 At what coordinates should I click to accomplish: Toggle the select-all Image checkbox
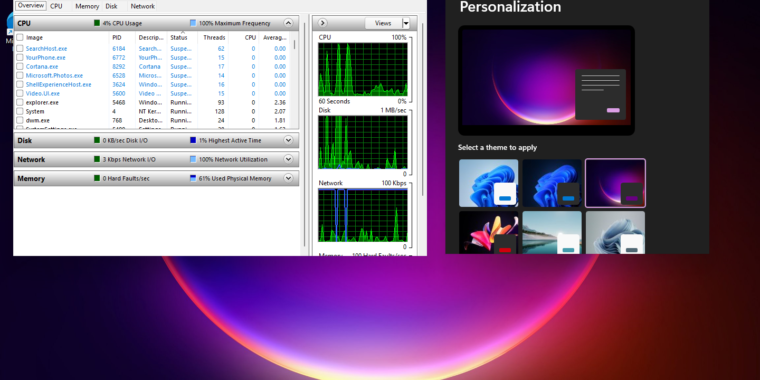click(20, 37)
